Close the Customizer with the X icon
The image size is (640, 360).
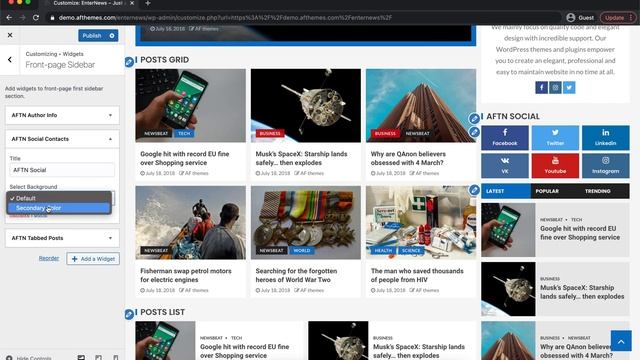click(10, 35)
